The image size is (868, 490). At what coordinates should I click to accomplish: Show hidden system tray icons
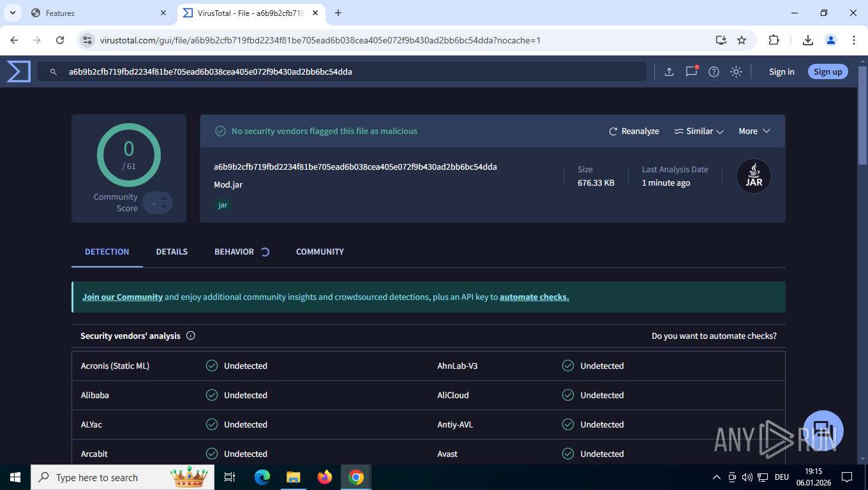(716, 477)
